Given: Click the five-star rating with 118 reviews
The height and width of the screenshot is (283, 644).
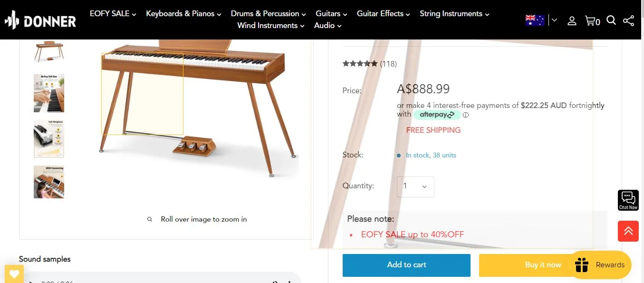Looking at the screenshot, I should pyautogui.click(x=369, y=63).
